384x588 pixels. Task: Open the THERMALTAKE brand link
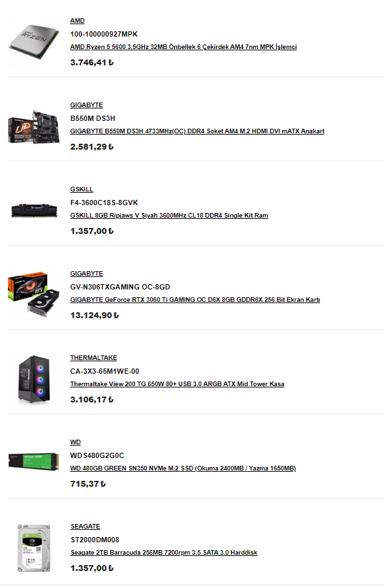[93, 358]
